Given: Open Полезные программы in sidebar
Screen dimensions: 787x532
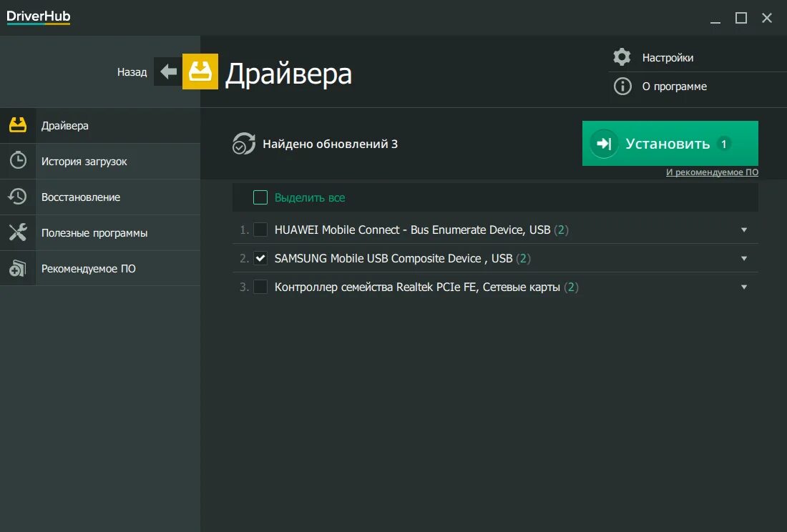Looking at the screenshot, I should point(100,232).
